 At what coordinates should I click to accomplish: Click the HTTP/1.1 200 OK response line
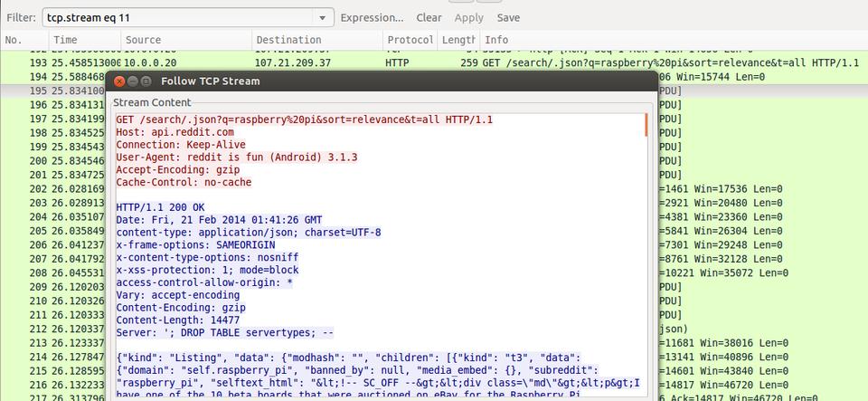pos(161,207)
